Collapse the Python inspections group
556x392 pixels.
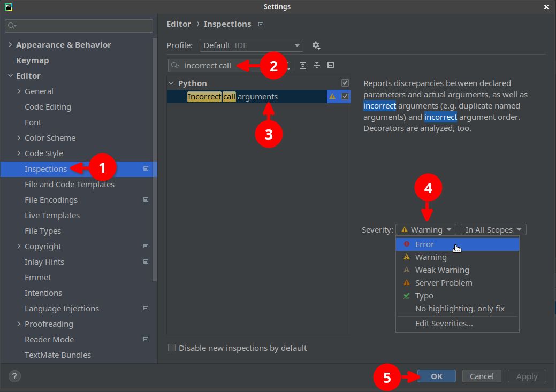(x=171, y=83)
